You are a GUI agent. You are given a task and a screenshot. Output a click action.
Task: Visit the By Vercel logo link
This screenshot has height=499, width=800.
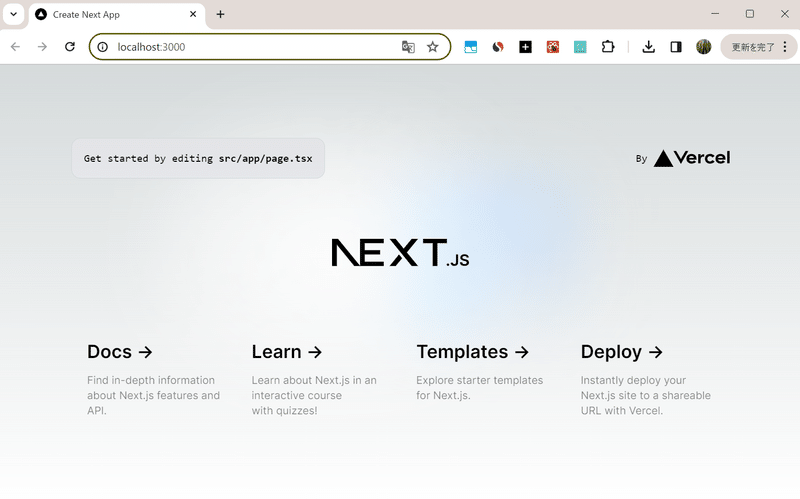pyautogui.click(x=683, y=158)
